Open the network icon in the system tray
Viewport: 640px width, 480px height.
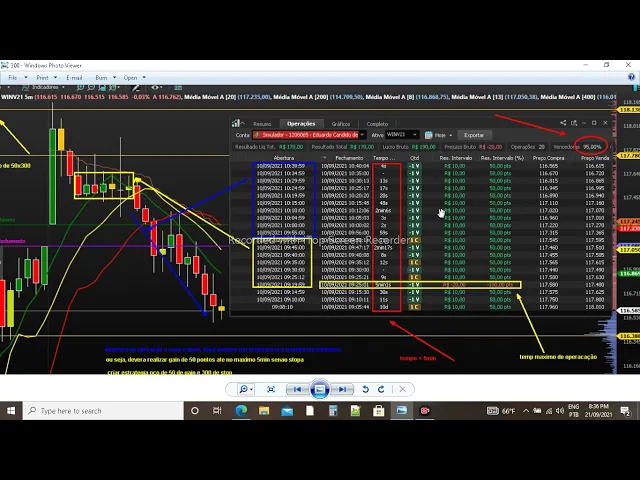click(549, 411)
